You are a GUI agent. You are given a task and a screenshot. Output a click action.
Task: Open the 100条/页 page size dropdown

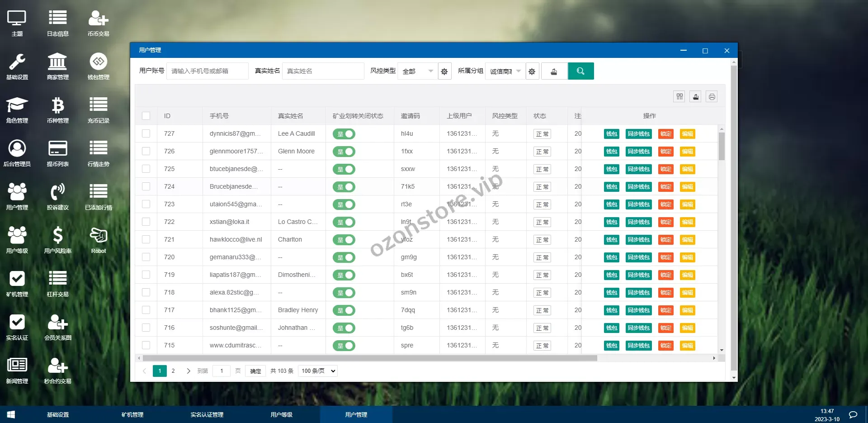[317, 371]
